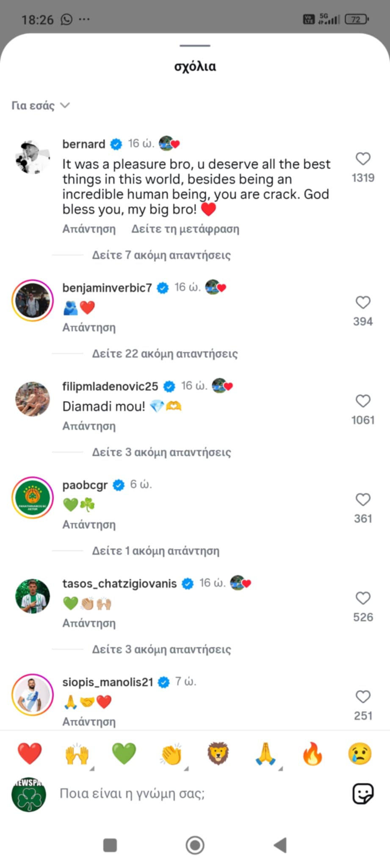Tap "Δείτε τη μετάφραση" on bernard's comment
This screenshot has width=390, height=868.
click(185, 229)
